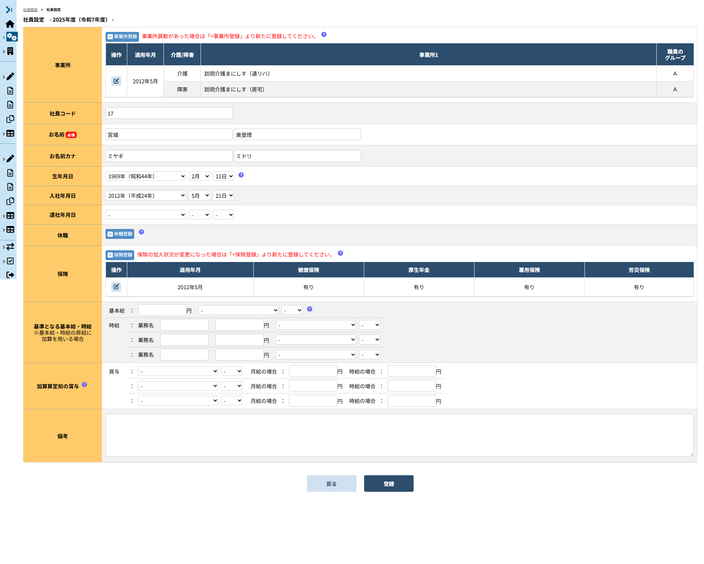The width and height of the screenshot is (704, 564).
Task: Open the highlighted gears settings icon in sidebar
Action: click(12, 37)
